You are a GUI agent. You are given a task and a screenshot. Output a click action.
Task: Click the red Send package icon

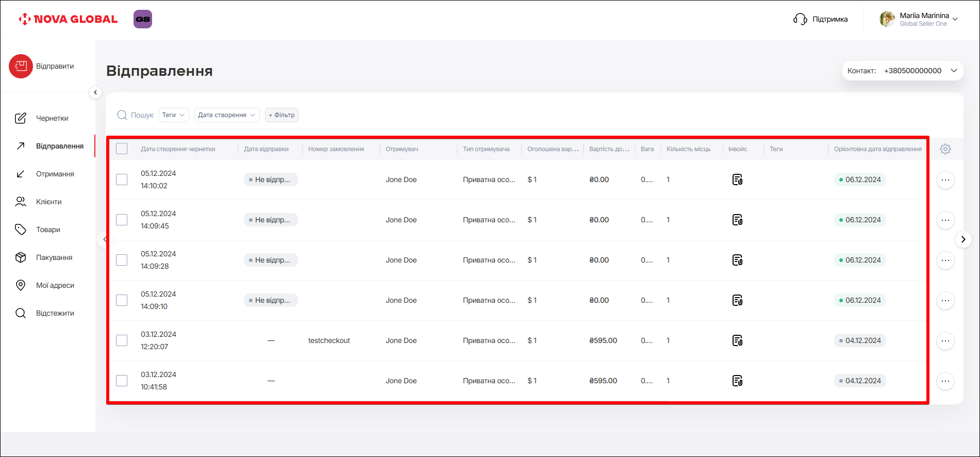coord(21,67)
